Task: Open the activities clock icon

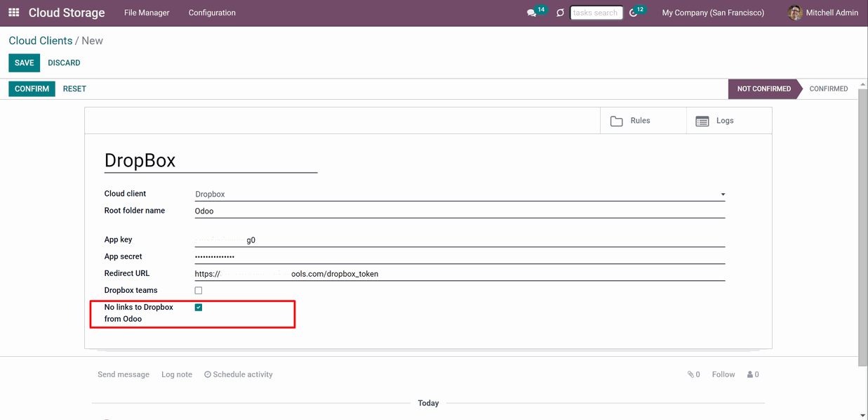Action: pos(634,13)
